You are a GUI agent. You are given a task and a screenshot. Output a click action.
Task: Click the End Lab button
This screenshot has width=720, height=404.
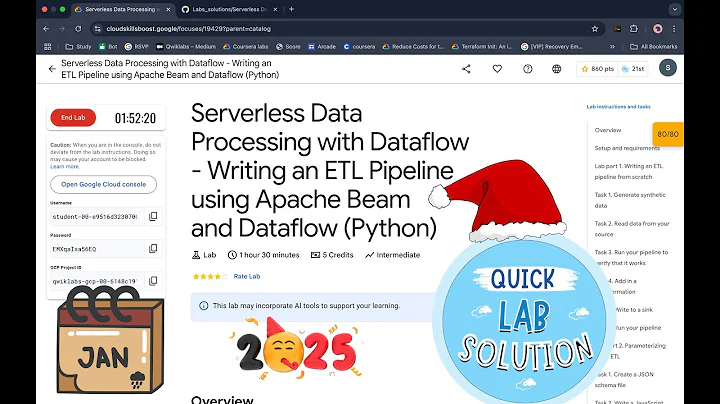[x=73, y=118]
